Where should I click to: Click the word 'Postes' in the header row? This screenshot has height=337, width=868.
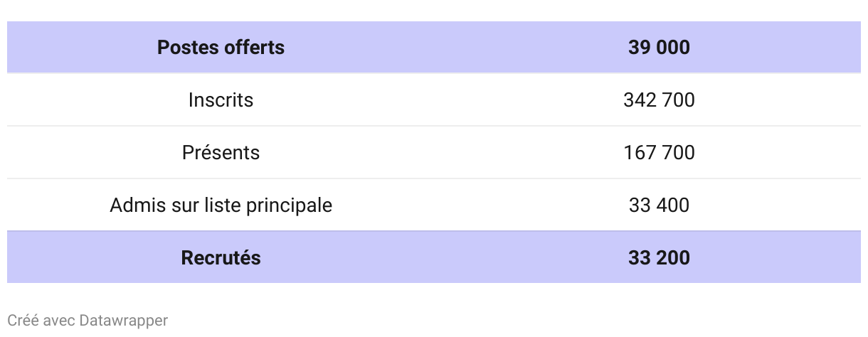coord(188,48)
